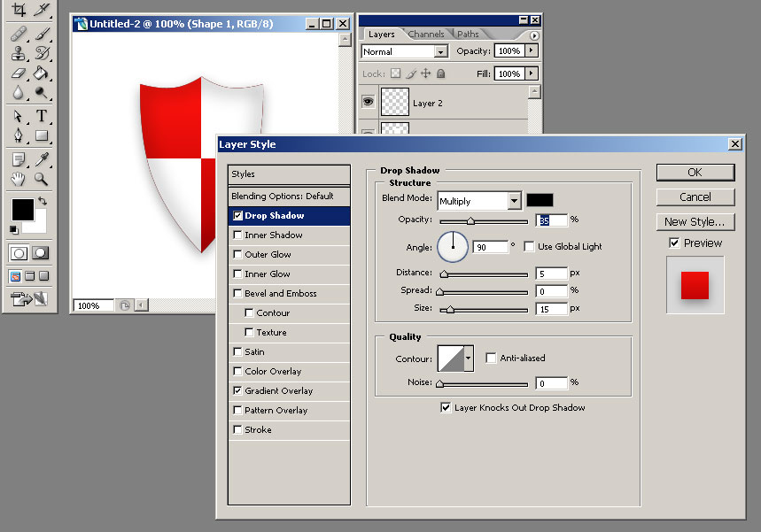Image resolution: width=761 pixels, height=532 pixels.
Task: Select the History Brush tool
Action: (42, 53)
